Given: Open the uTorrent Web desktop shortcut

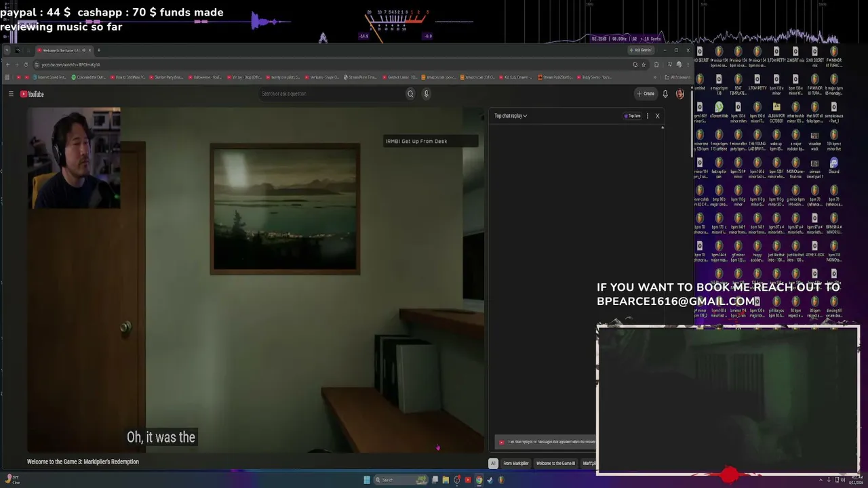Looking at the screenshot, I should pos(719,110).
